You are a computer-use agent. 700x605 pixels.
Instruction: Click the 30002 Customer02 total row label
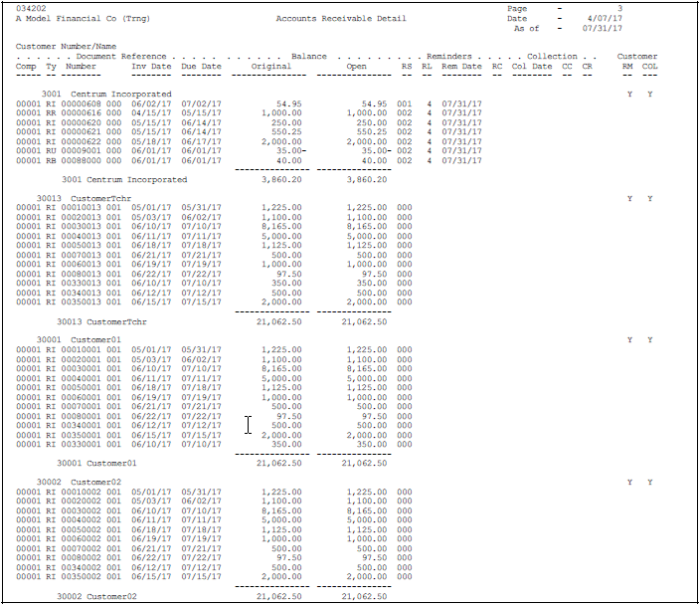[96, 596]
